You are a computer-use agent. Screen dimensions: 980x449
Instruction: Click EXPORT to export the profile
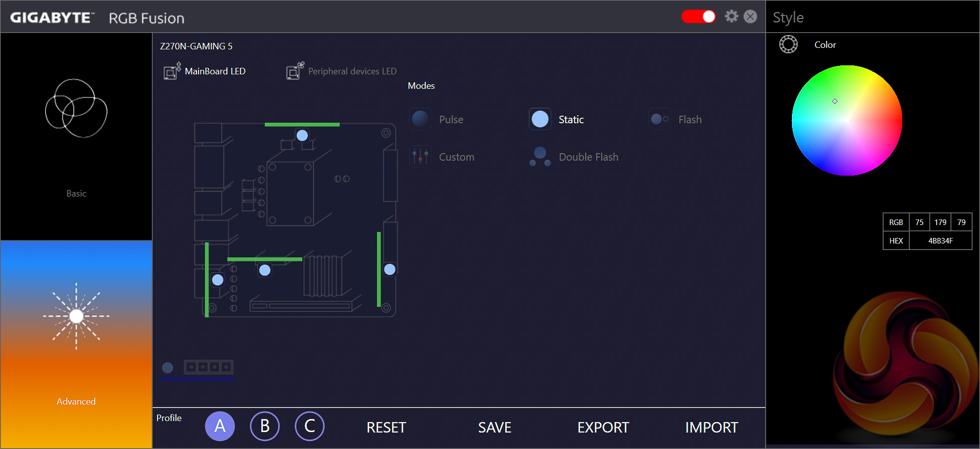pos(603,428)
